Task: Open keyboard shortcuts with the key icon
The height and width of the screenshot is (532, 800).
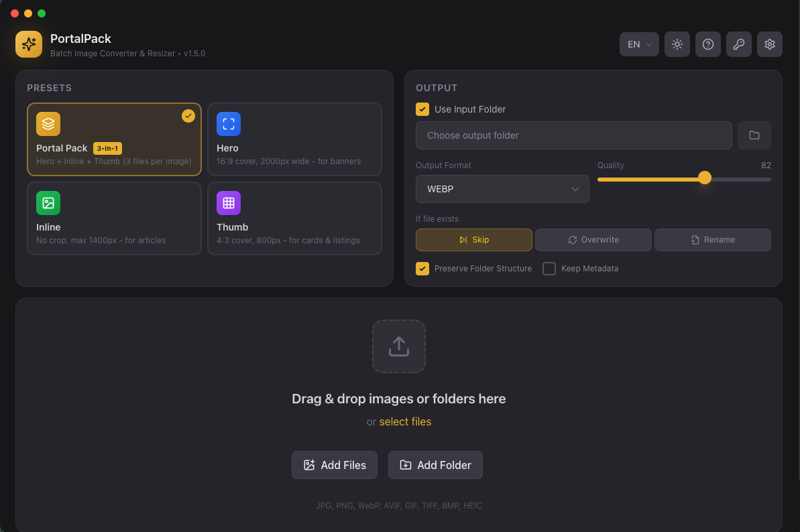Action: (x=738, y=44)
